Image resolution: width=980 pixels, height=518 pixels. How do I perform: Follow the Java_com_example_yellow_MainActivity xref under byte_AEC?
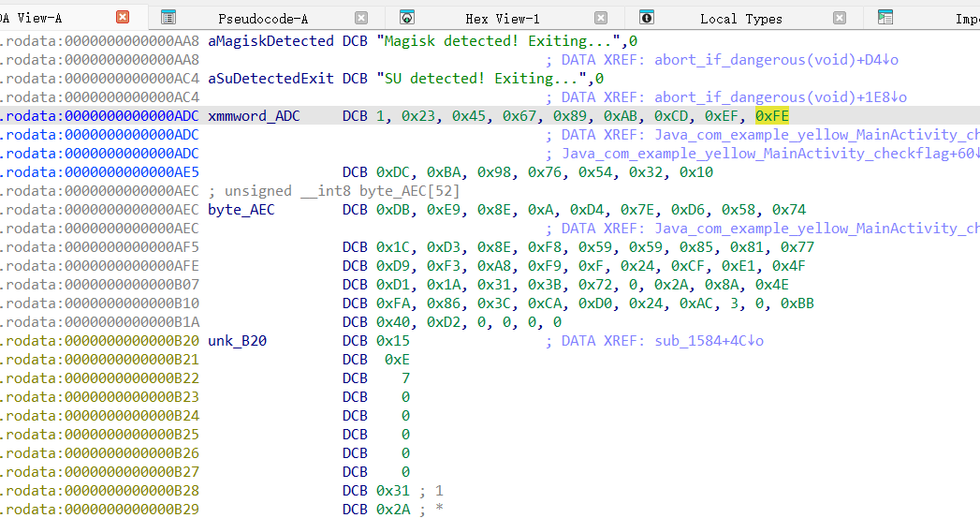point(817,229)
